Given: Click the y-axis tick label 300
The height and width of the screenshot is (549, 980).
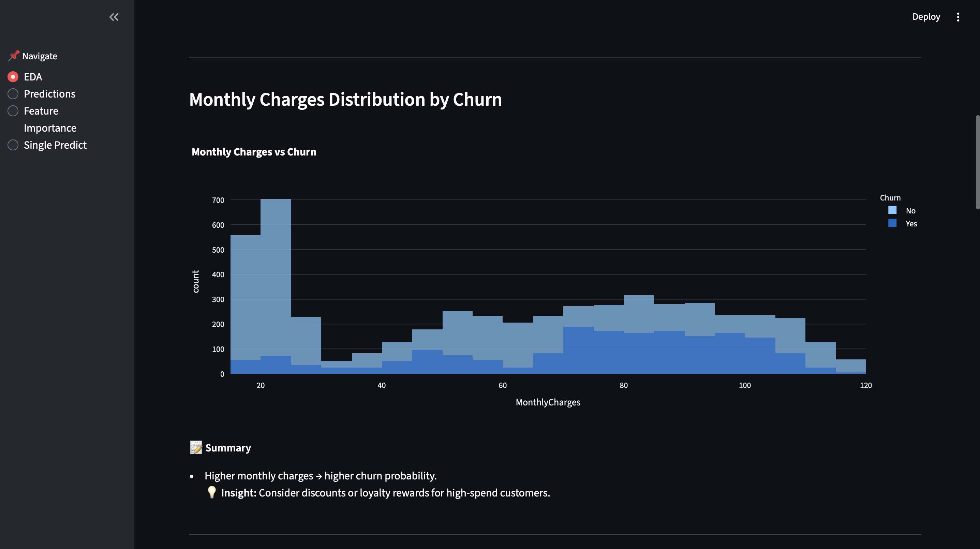Looking at the screenshot, I should [x=218, y=299].
